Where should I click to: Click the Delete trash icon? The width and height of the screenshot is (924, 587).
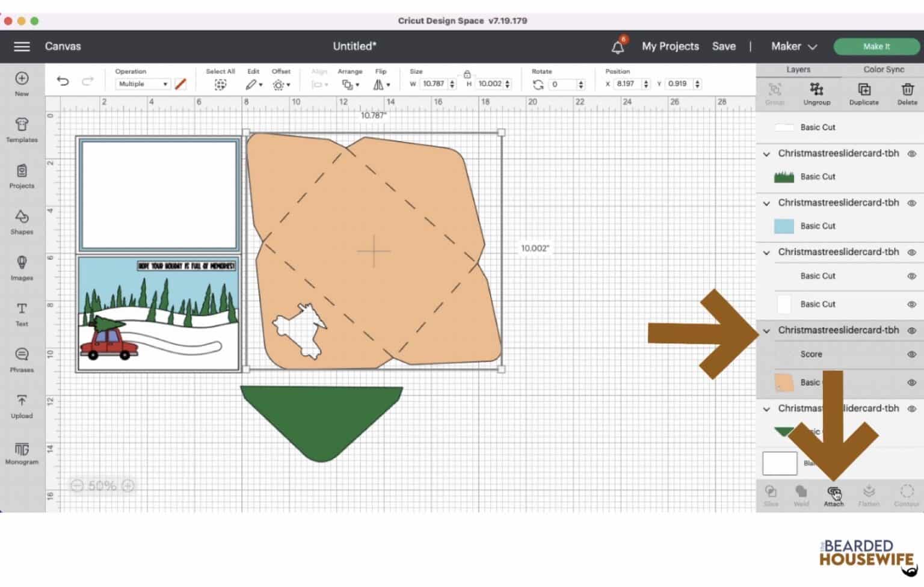click(907, 93)
